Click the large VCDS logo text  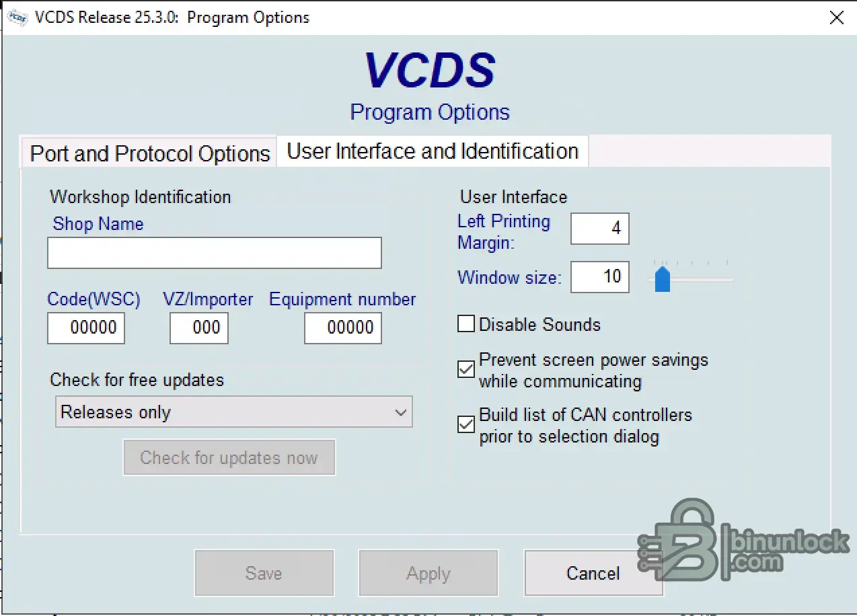point(430,70)
